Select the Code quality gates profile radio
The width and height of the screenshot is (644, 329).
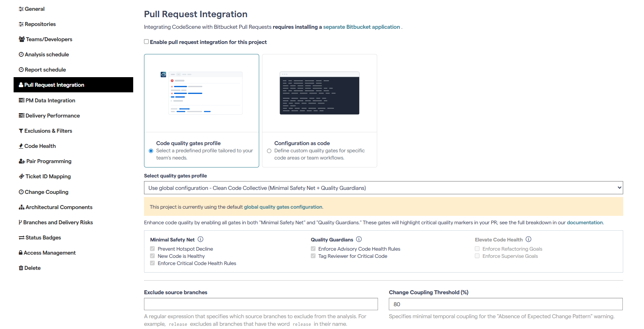pos(151,151)
